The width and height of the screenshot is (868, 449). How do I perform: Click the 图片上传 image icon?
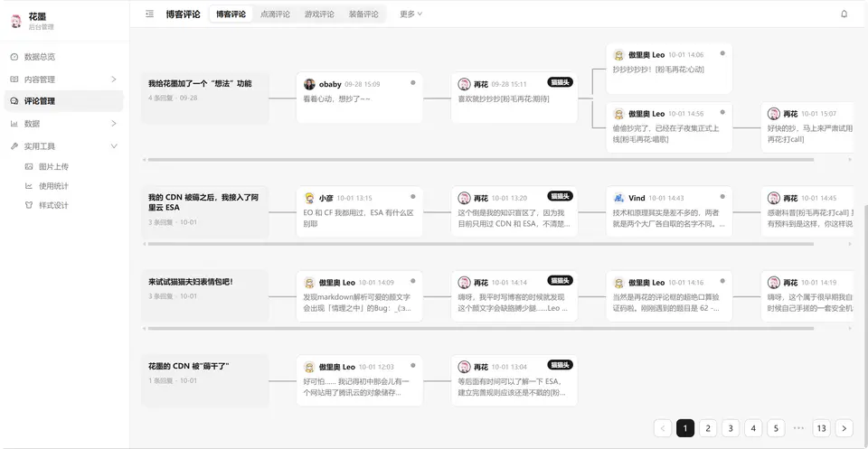coord(29,166)
